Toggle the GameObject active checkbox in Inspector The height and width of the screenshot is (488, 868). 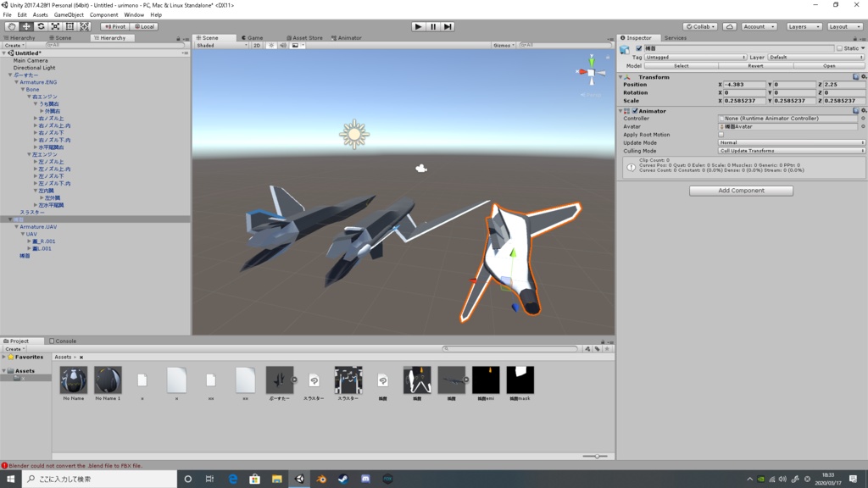click(639, 48)
